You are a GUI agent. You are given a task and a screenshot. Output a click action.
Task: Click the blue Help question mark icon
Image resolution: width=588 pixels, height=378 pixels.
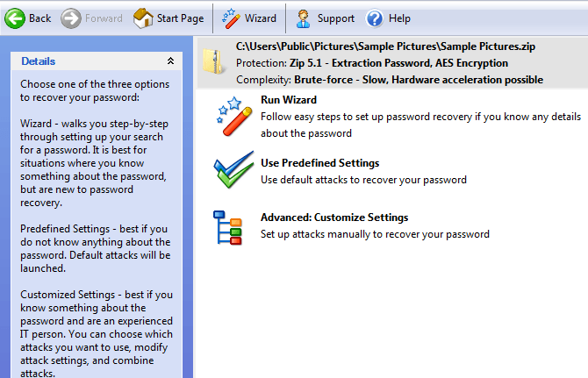coord(375,18)
